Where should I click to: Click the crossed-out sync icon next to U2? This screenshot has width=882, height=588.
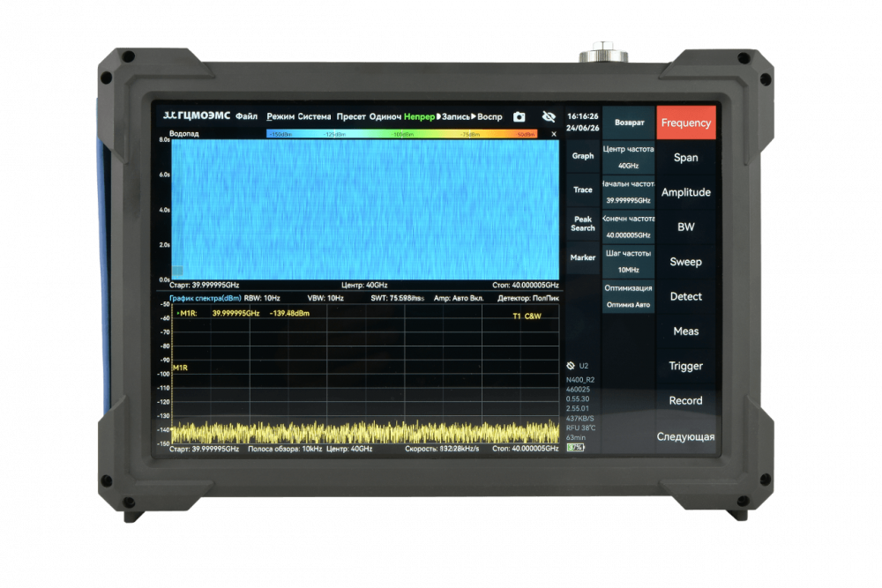pos(571,365)
